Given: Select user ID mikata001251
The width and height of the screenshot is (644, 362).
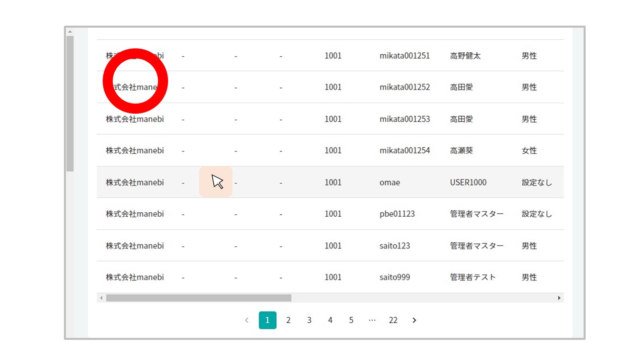Looking at the screenshot, I should click(x=405, y=56).
